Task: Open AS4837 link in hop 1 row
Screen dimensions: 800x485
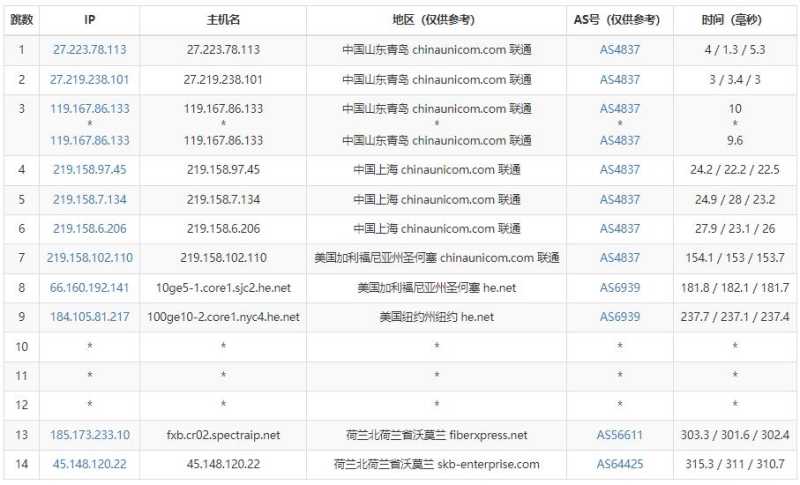Action: [619, 50]
